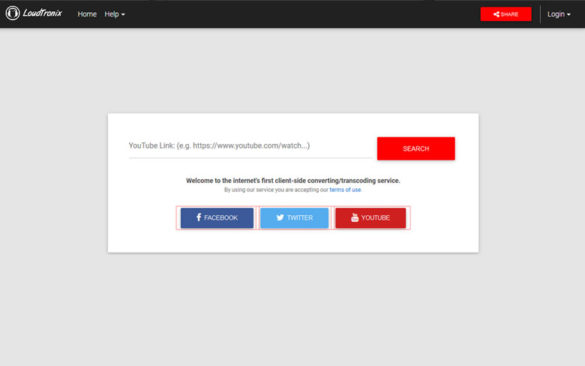The height and width of the screenshot is (366, 585).
Task: Open the Login dropdown menu
Action: pyautogui.click(x=559, y=14)
